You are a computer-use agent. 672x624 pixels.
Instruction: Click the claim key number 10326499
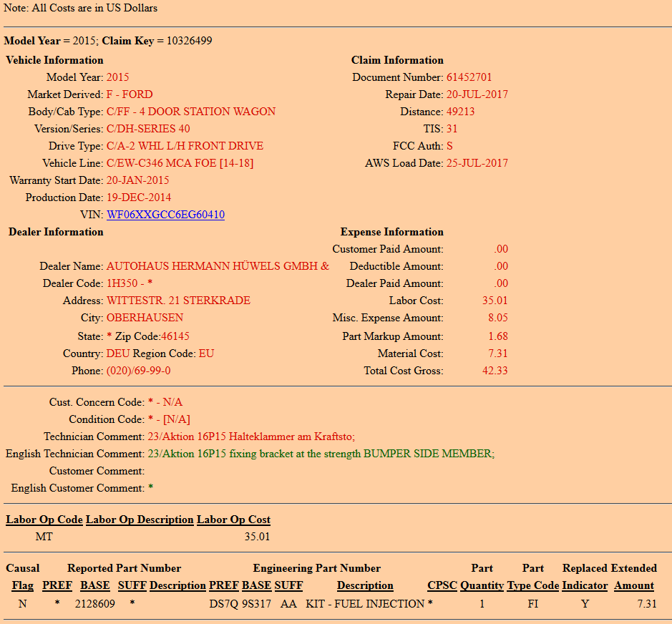tap(189, 41)
